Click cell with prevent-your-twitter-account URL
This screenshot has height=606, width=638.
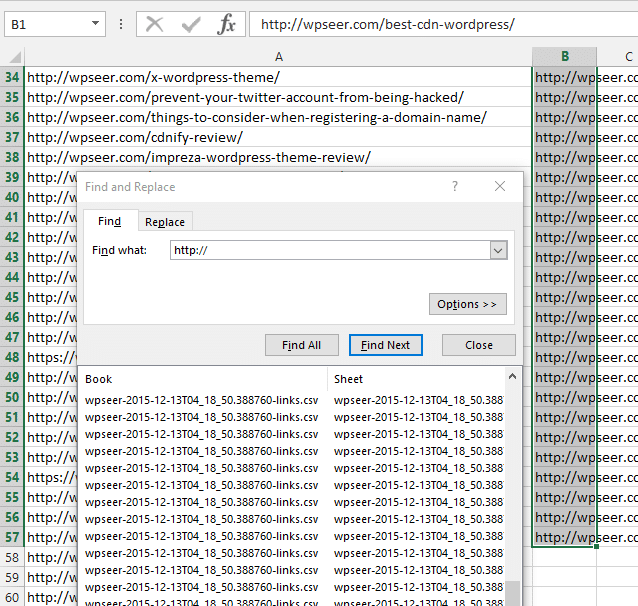coord(278,97)
